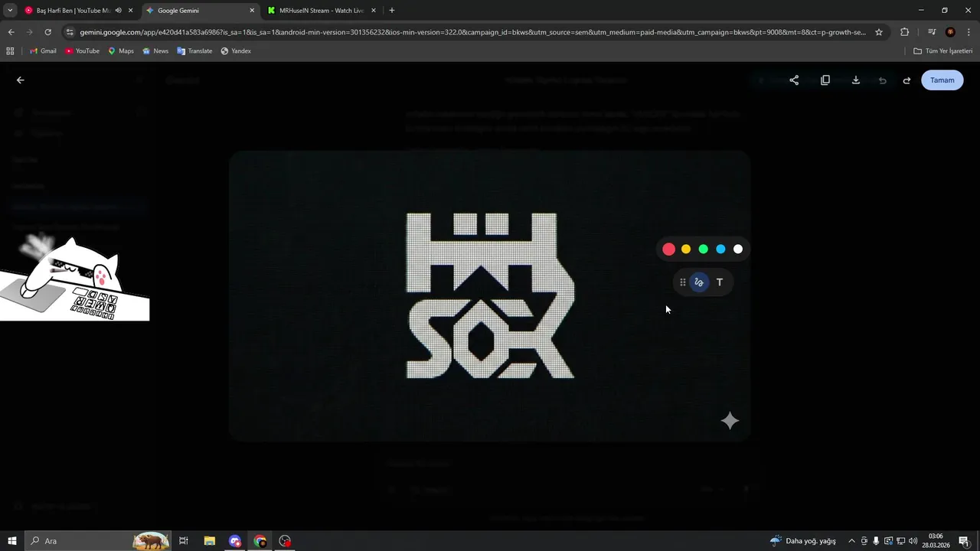The width and height of the screenshot is (980, 551).
Task: Go back using the Gemini editor arrow
Action: [21, 80]
